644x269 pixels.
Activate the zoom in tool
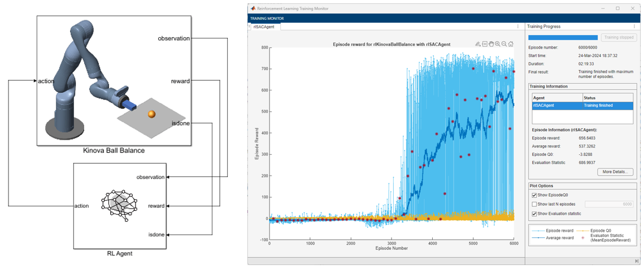click(x=498, y=44)
